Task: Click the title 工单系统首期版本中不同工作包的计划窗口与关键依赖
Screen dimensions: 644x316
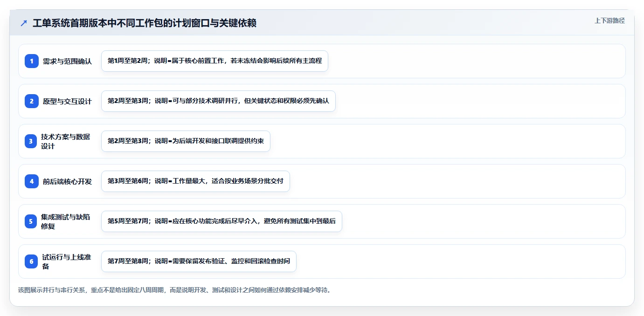Action: [x=145, y=23]
